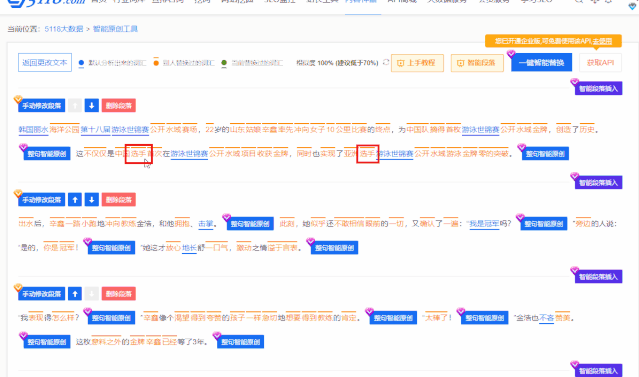Image resolution: width=639 pixels, height=377 pixels.
Task: Click 整句智能原创 after '我是冠军吗?'
Action: click(544, 224)
